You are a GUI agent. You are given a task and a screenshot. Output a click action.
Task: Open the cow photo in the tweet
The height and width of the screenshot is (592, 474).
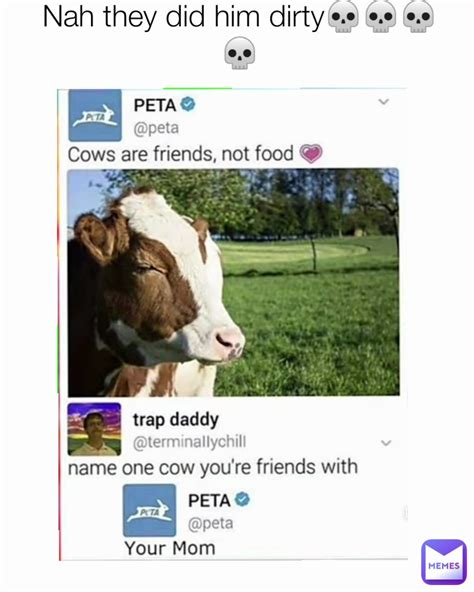tap(233, 282)
